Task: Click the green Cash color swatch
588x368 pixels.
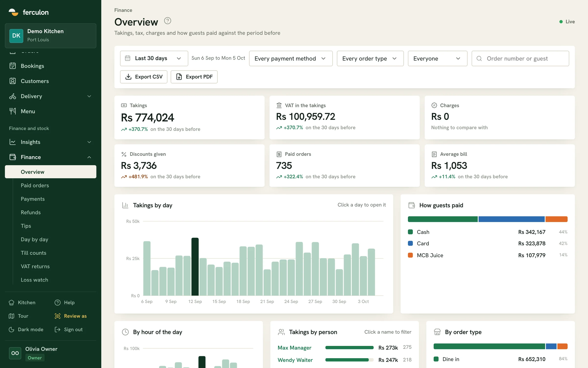Action: click(x=410, y=232)
